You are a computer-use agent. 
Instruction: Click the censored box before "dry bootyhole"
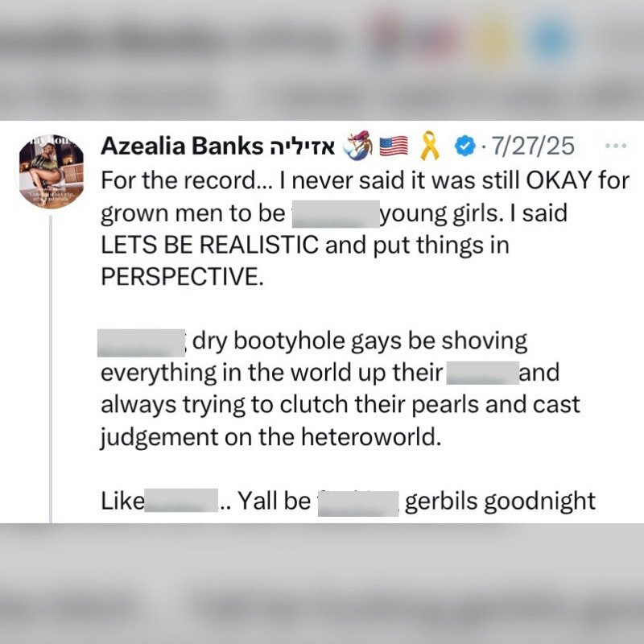pos(142,343)
